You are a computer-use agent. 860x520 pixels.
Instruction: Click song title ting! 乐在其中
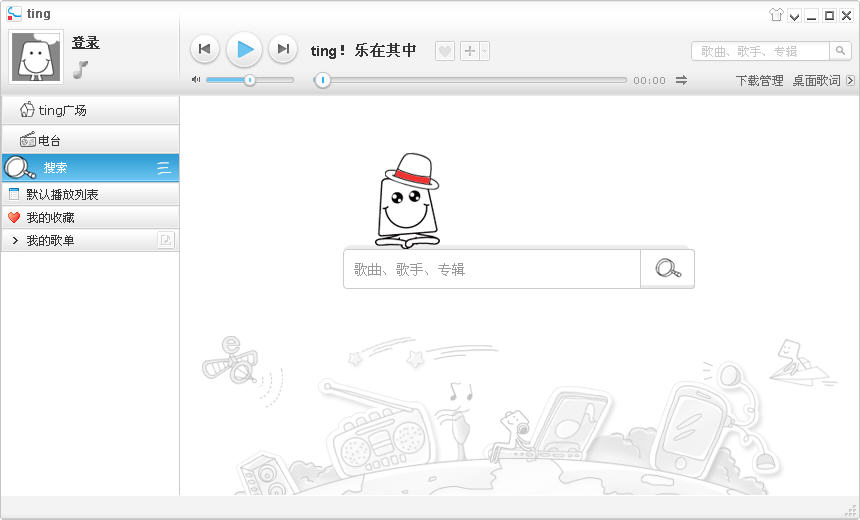tap(363, 50)
